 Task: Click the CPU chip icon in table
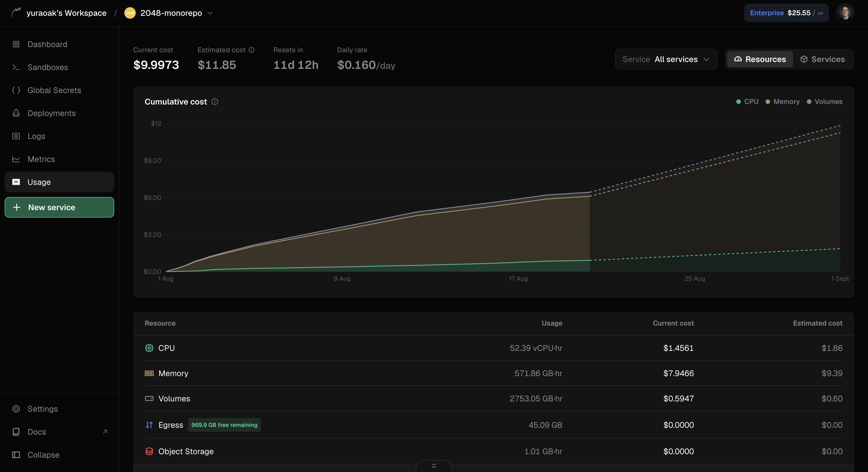coord(149,348)
